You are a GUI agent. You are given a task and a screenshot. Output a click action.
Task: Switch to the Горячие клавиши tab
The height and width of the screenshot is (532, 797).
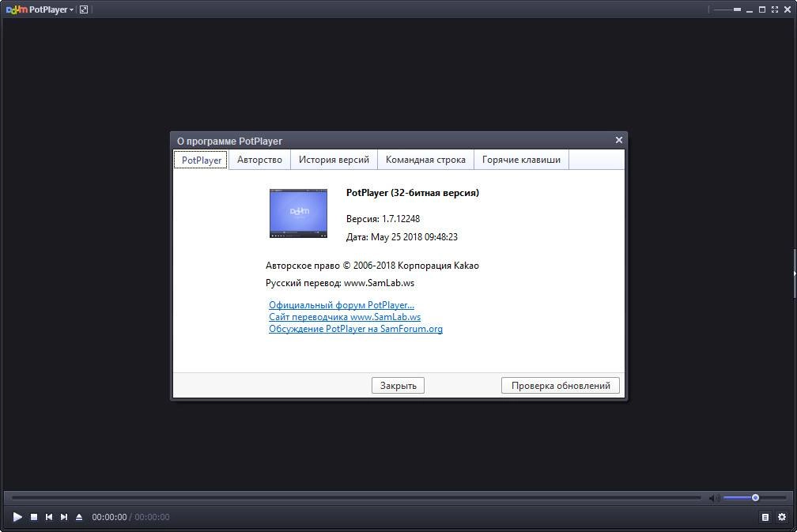pyautogui.click(x=521, y=160)
